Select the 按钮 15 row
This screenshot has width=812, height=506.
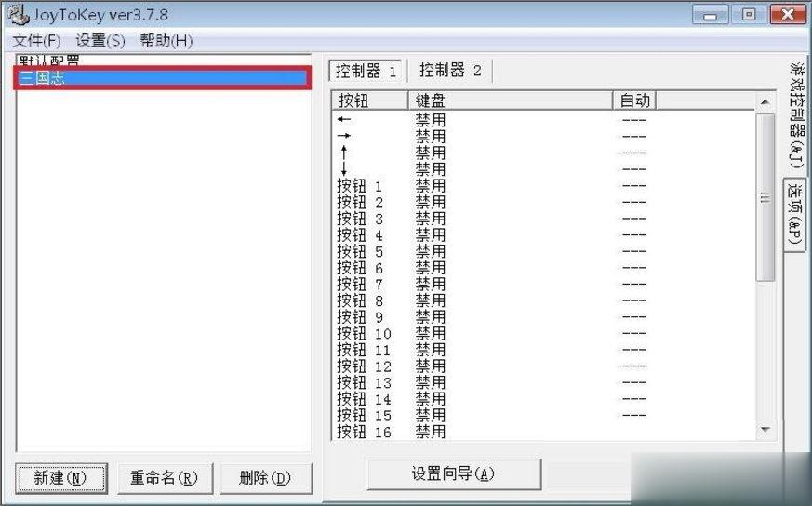pyautogui.click(x=542, y=416)
